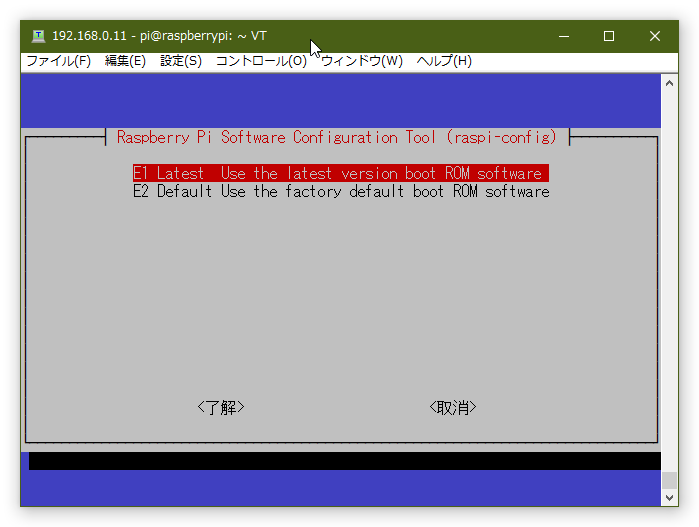Click the vertical scrollbar thumb

pos(669,481)
